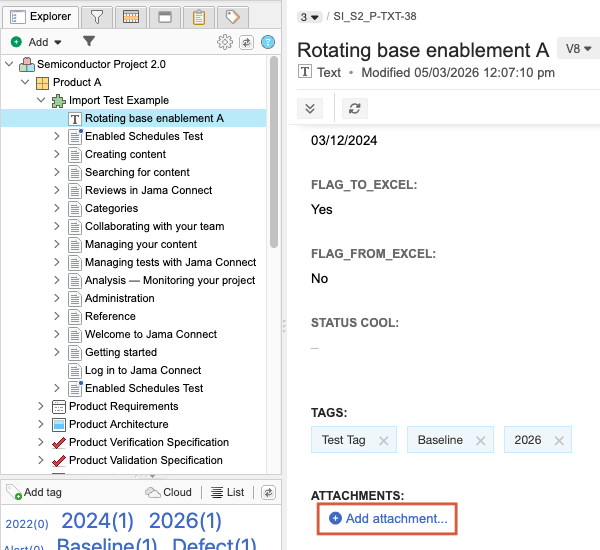This screenshot has height=550, width=600.
Task: Click the 2024(1) tag link
Action: pos(97,521)
